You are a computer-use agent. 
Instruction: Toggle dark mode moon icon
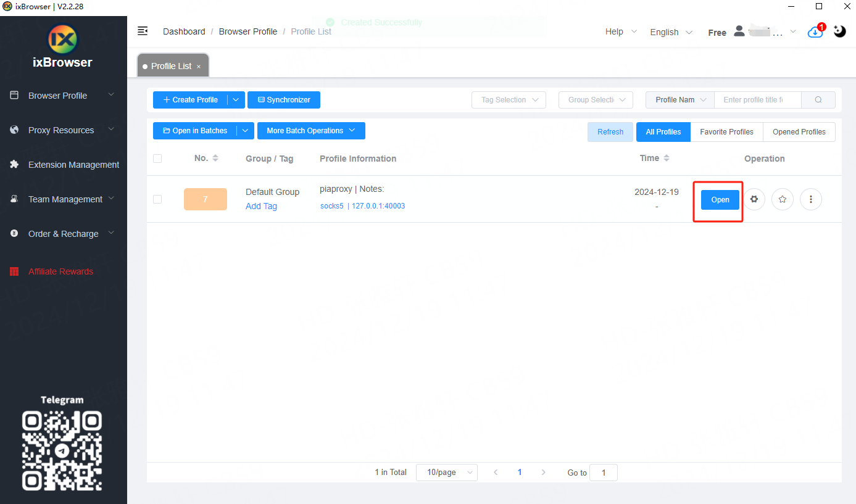tap(839, 31)
